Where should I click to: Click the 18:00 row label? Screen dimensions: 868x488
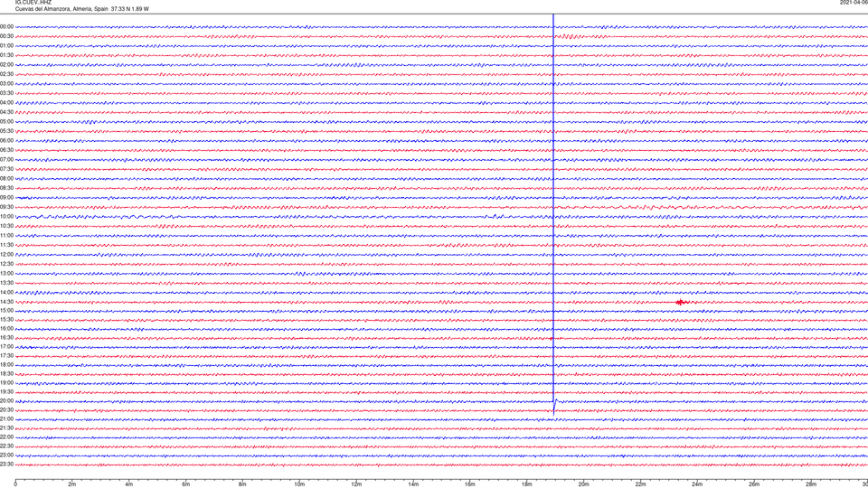(6, 364)
